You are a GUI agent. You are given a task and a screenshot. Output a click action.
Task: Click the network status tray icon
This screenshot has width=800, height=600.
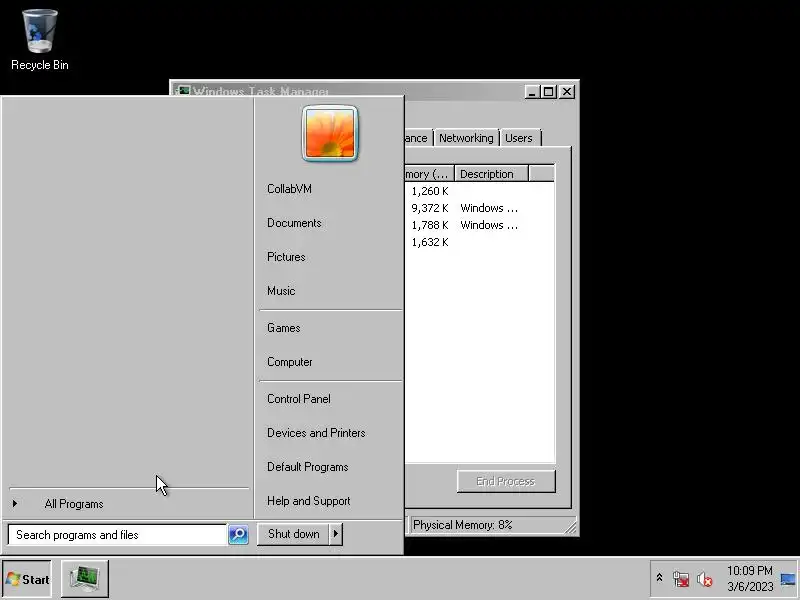coord(681,579)
